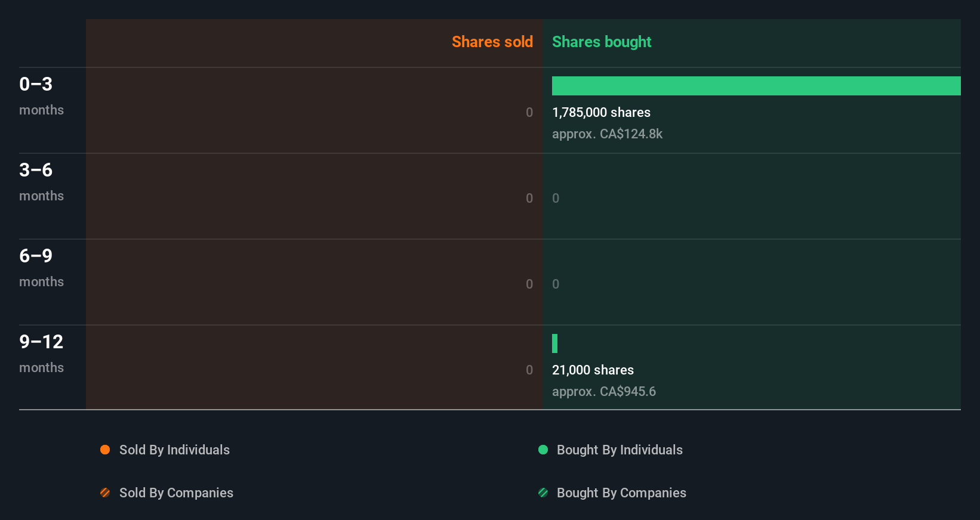Click the 3–6 months row label

[41, 182]
